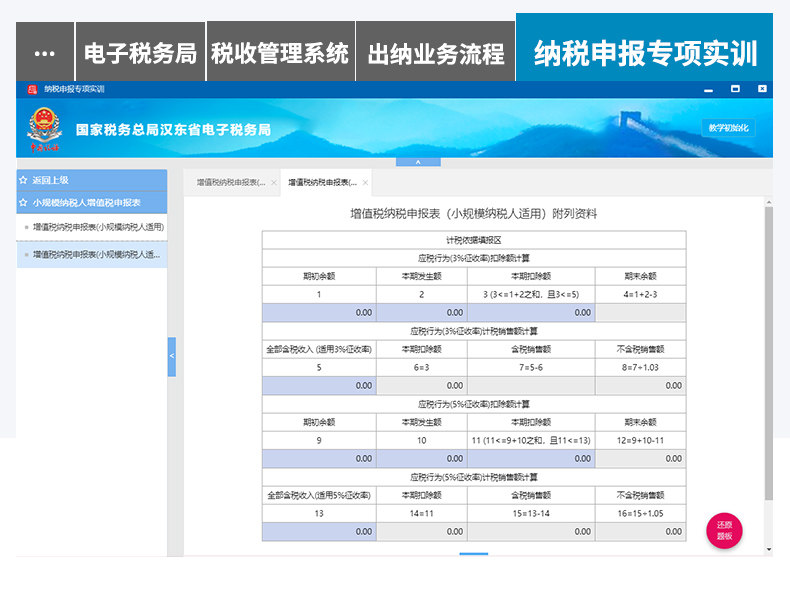The width and height of the screenshot is (790, 604).
Task: Close the first 增值税纳税申报表 document tab
Action: pyautogui.click(x=274, y=183)
